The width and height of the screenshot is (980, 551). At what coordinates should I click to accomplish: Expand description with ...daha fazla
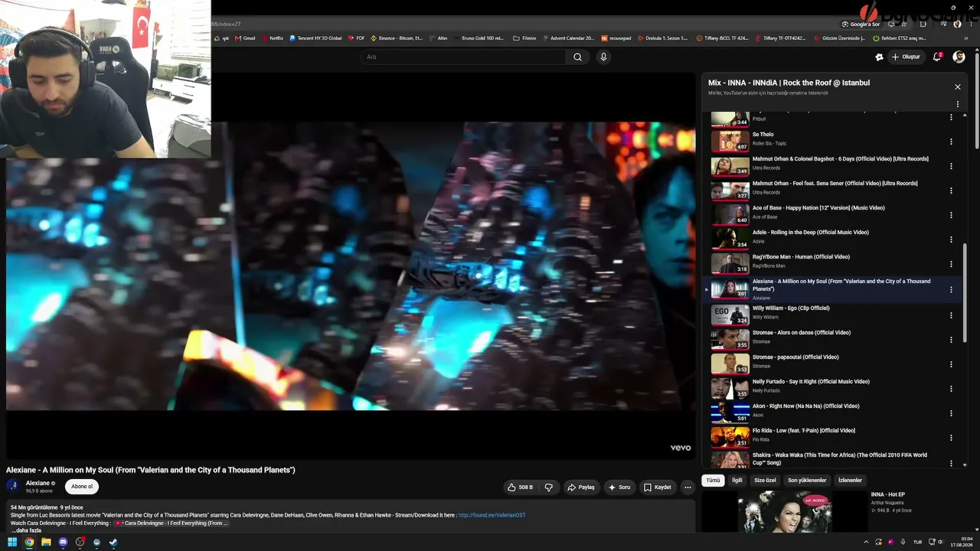click(x=27, y=530)
